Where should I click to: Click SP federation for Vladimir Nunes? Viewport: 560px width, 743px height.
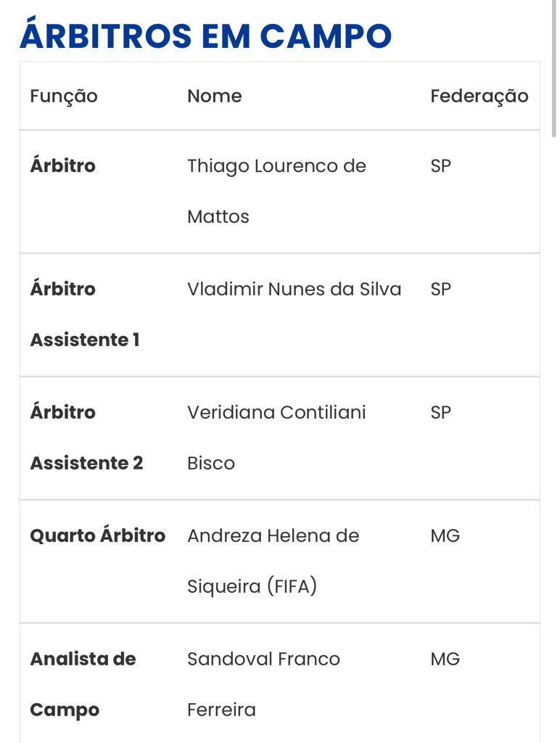click(x=440, y=289)
